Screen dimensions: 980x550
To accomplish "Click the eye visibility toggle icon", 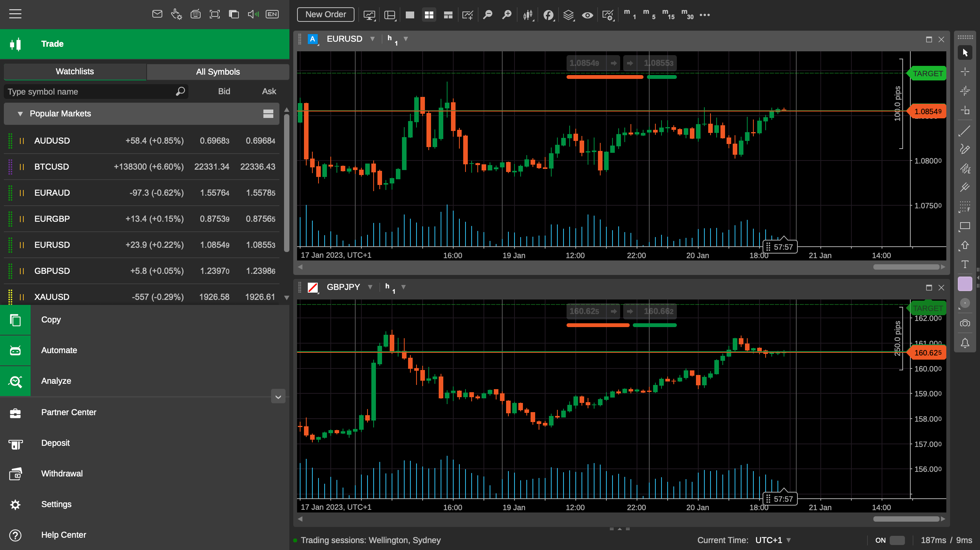I will (x=586, y=14).
